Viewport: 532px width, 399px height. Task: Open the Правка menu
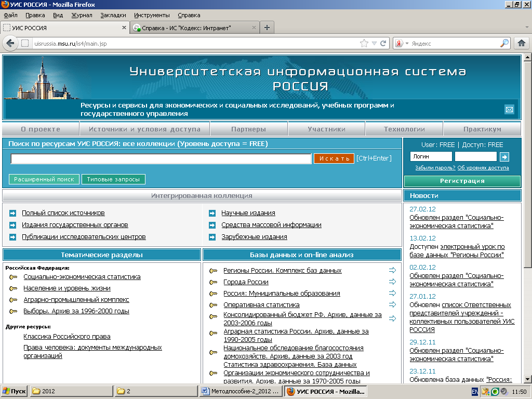[35, 15]
